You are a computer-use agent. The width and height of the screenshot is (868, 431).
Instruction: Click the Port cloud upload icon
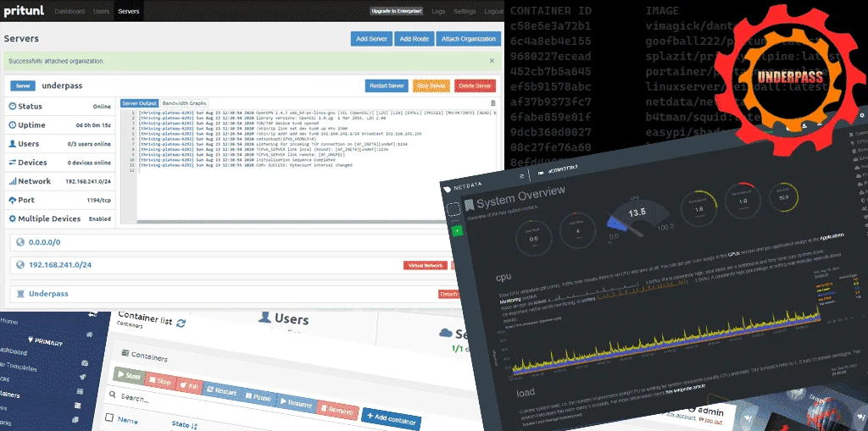click(12, 201)
